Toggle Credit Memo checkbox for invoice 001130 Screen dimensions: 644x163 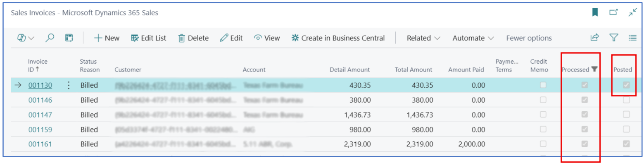(x=543, y=85)
